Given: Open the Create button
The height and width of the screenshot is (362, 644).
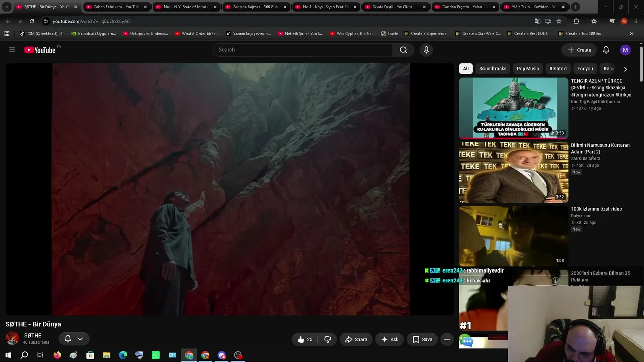Looking at the screenshot, I should [x=579, y=50].
